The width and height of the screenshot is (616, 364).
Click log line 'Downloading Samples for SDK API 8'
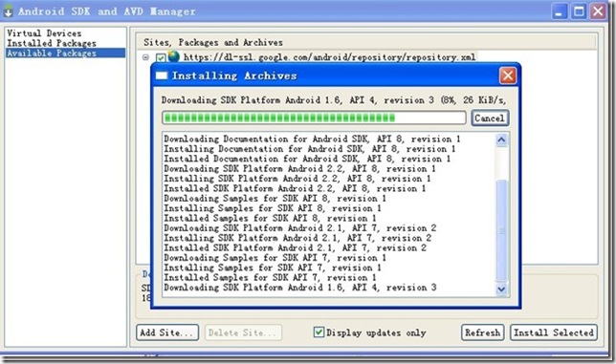point(275,198)
